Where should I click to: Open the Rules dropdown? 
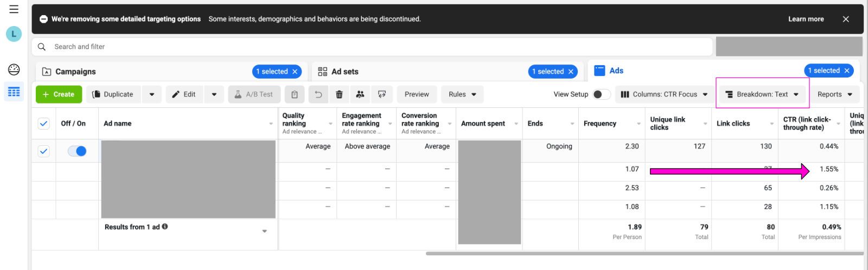coord(462,94)
